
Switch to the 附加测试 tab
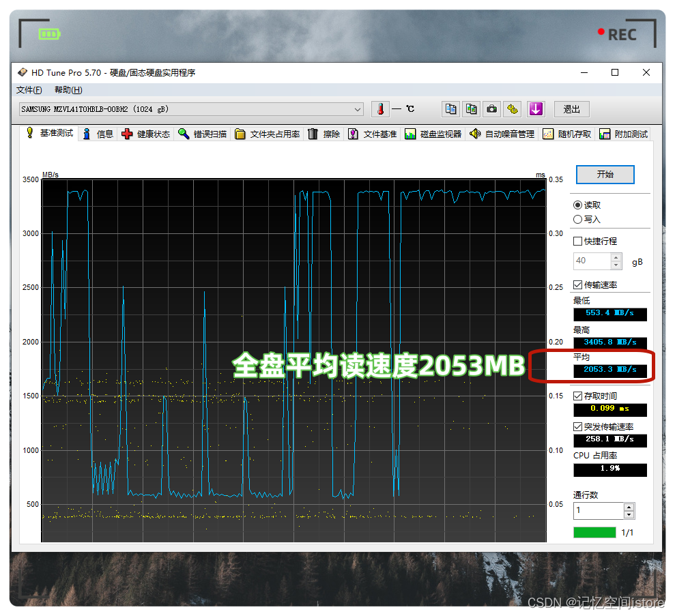point(623,134)
